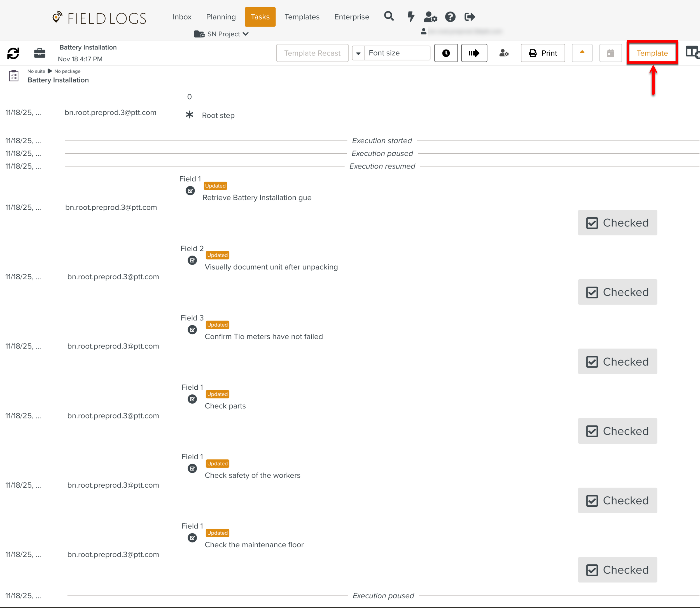Click the orange up caret collapse button
Image resolution: width=700 pixels, height=608 pixels.
point(582,53)
